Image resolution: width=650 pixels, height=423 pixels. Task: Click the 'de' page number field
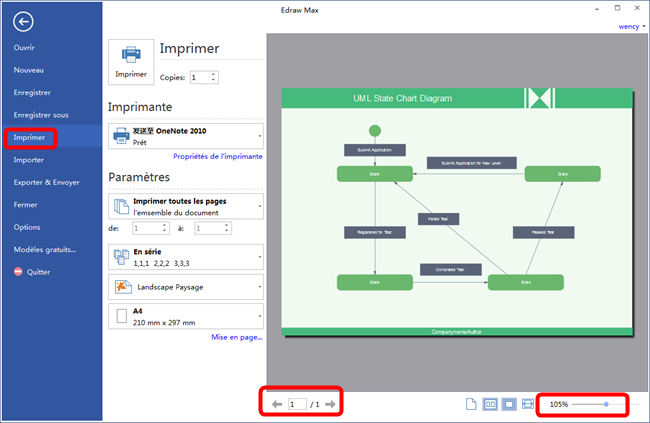[147, 228]
